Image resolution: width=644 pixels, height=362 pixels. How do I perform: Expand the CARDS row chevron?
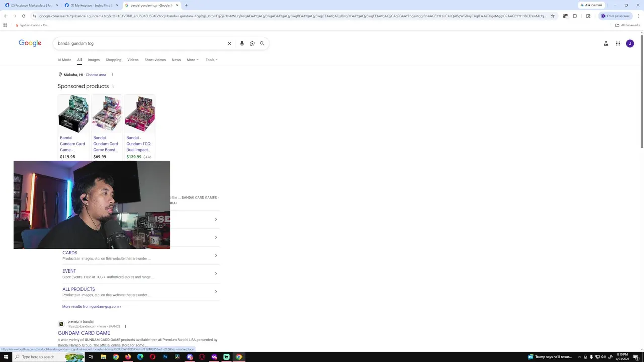[x=216, y=255]
